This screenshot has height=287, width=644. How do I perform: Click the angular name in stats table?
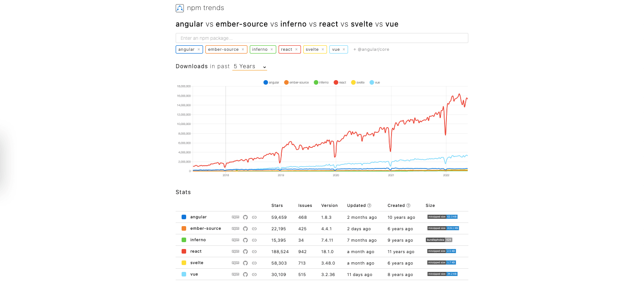(x=199, y=217)
